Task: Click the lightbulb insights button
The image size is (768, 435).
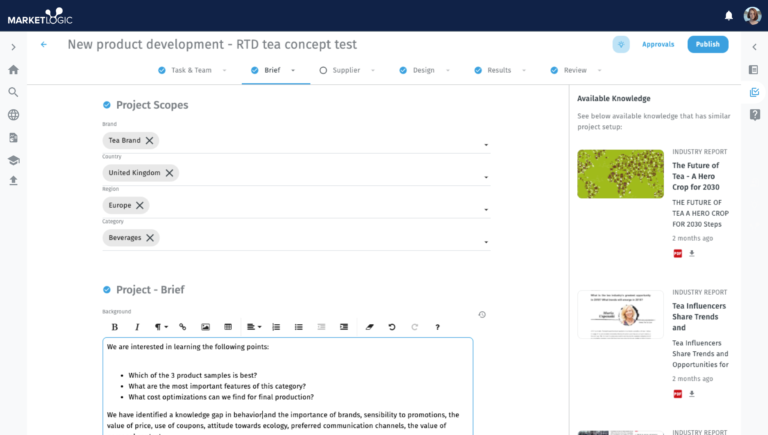Action: click(x=621, y=45)
